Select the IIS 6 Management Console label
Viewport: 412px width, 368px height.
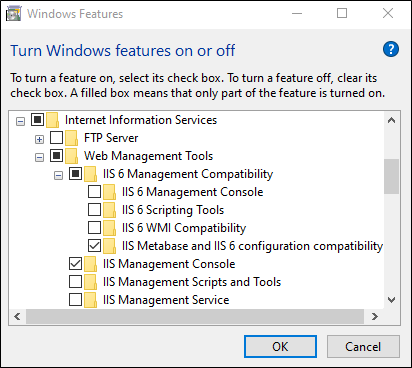coord(193,192)
